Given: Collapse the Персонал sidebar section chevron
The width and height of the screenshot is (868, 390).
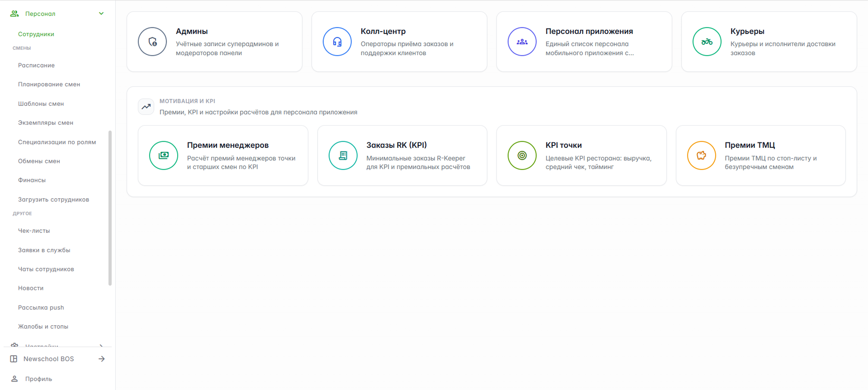Looking at the screenshot, I should tap(101, 13).
